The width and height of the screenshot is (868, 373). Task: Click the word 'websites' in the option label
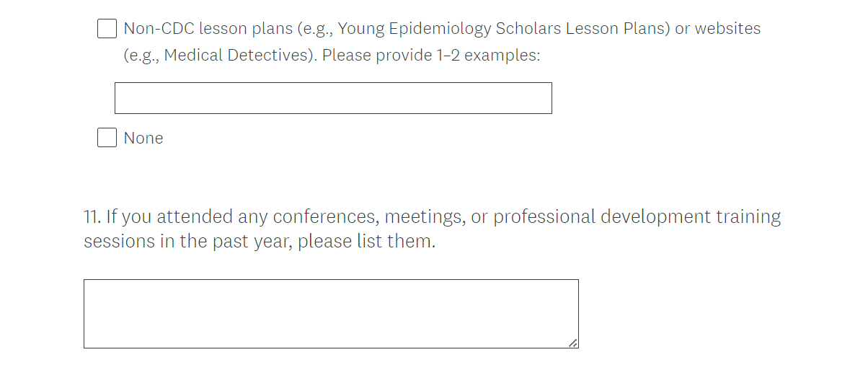[x=727, y=29]
